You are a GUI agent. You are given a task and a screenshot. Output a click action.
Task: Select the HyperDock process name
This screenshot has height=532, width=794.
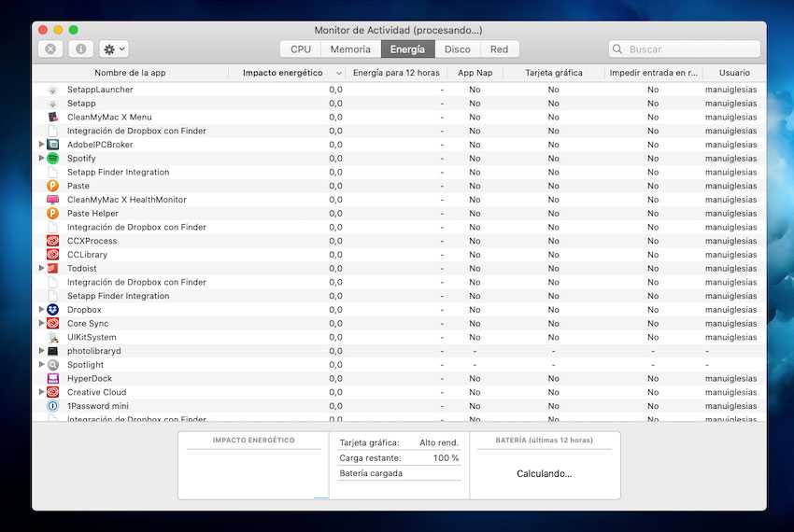[90, 379]
